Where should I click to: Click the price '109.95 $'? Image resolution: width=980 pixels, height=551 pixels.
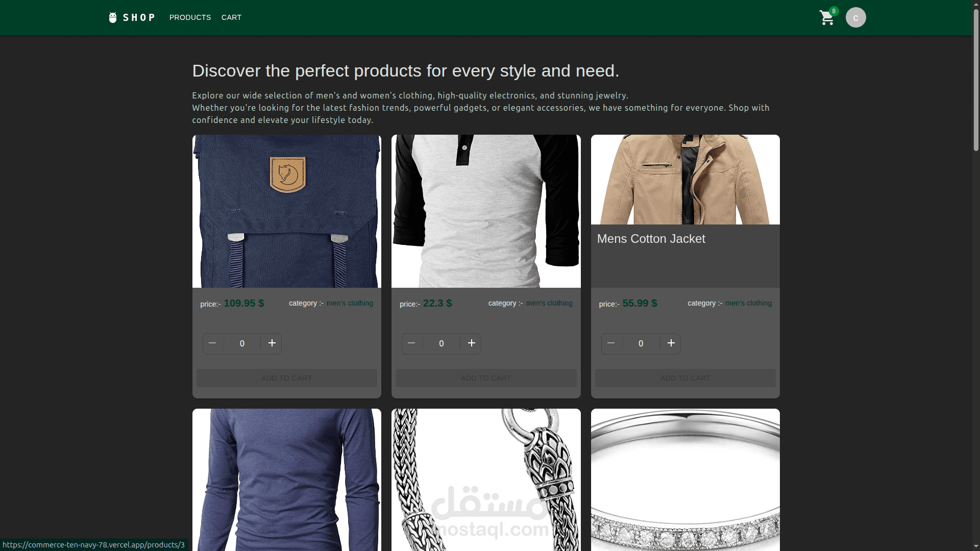[244, 303]
